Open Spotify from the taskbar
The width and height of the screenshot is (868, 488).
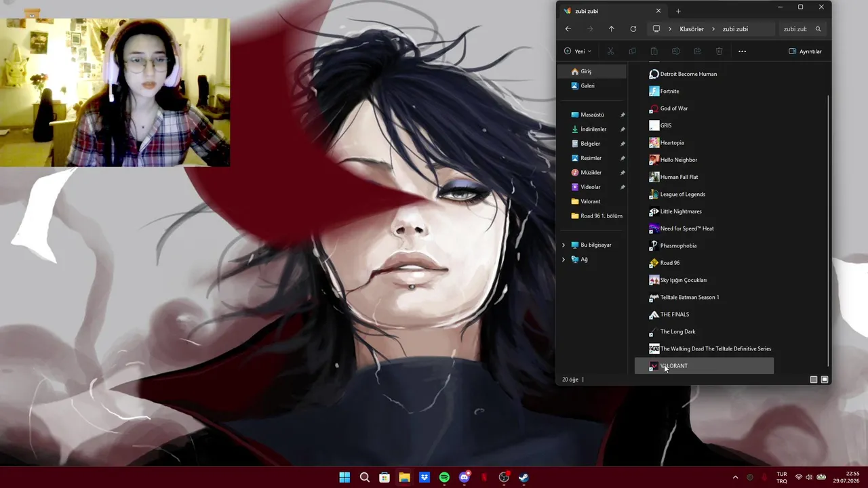(444, 477)
